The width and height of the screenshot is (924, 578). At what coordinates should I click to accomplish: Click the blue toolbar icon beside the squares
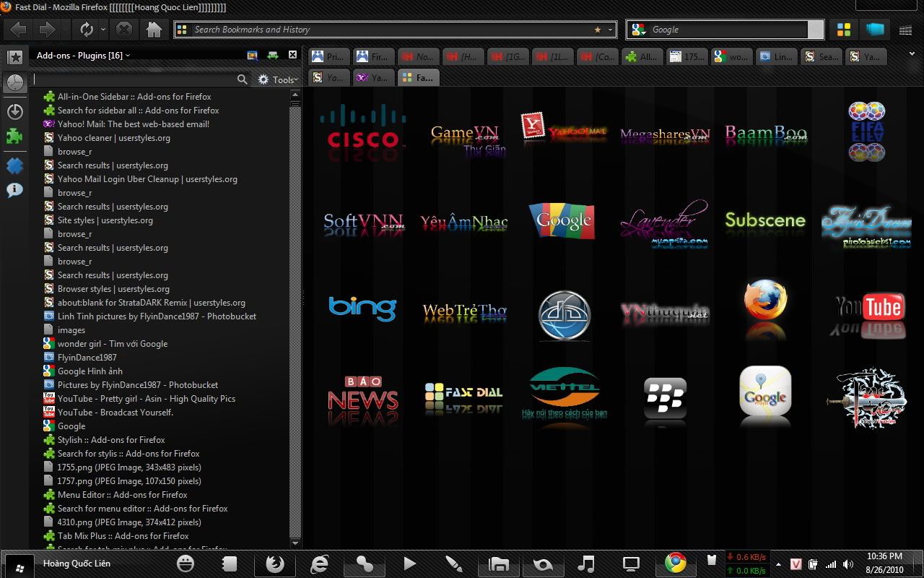pyautogui.click(x=876, y=30)
